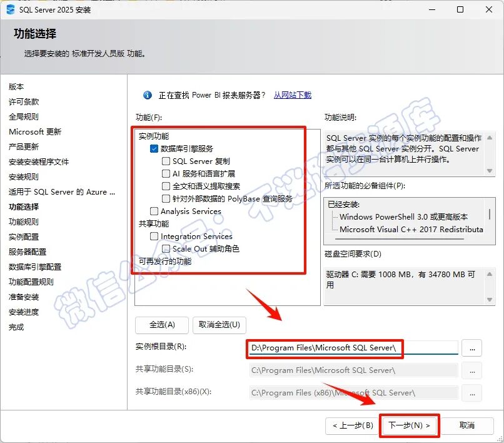Browse for 实例根目录 with ellipsis button
This screenshot has height=443, width=504.
tap(472, 348)
